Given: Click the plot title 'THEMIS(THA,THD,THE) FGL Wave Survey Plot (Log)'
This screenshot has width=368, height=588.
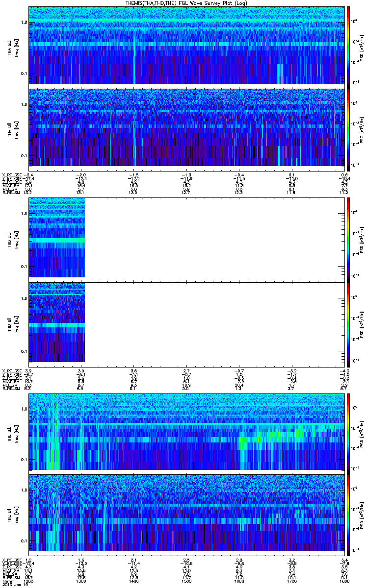Looking at the screenshot, I should pos(186,3).
